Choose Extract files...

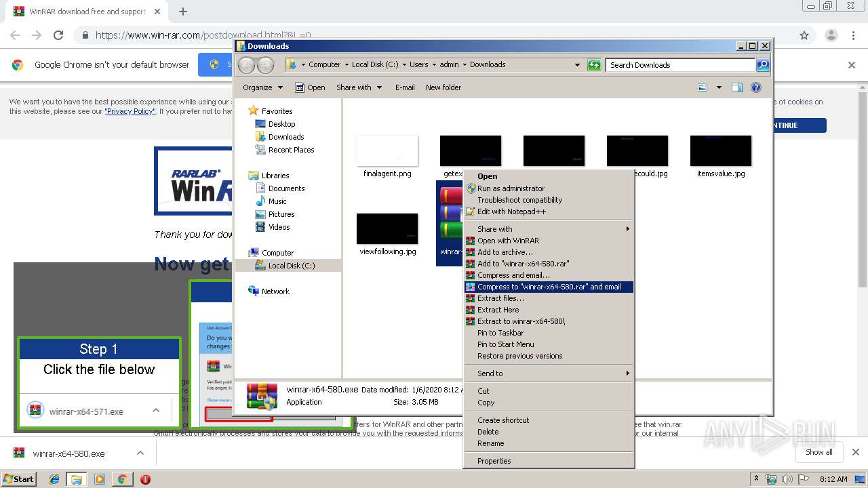tap(549, 298)
